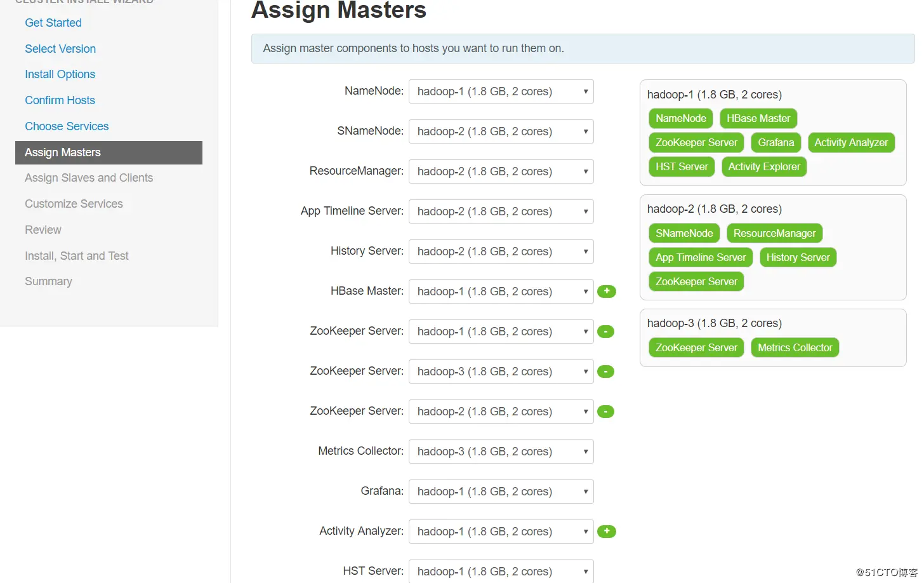The width and height of the screenshot is (924, 583).
Task: Add another HBase Master with the plus button
Action: (607, 291)
